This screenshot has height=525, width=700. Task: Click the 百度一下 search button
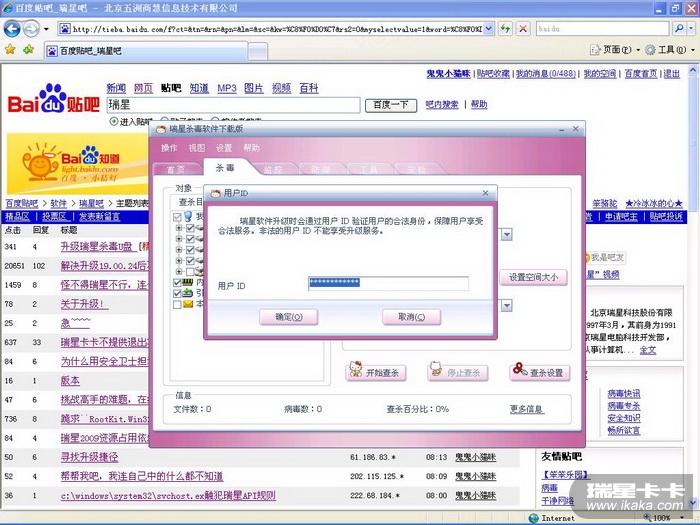(391, 105)
